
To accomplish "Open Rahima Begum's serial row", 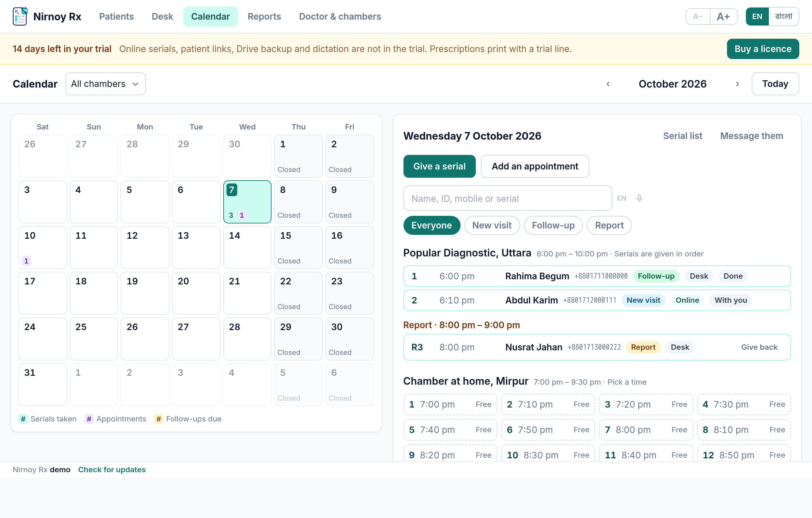I will point(597,276).
